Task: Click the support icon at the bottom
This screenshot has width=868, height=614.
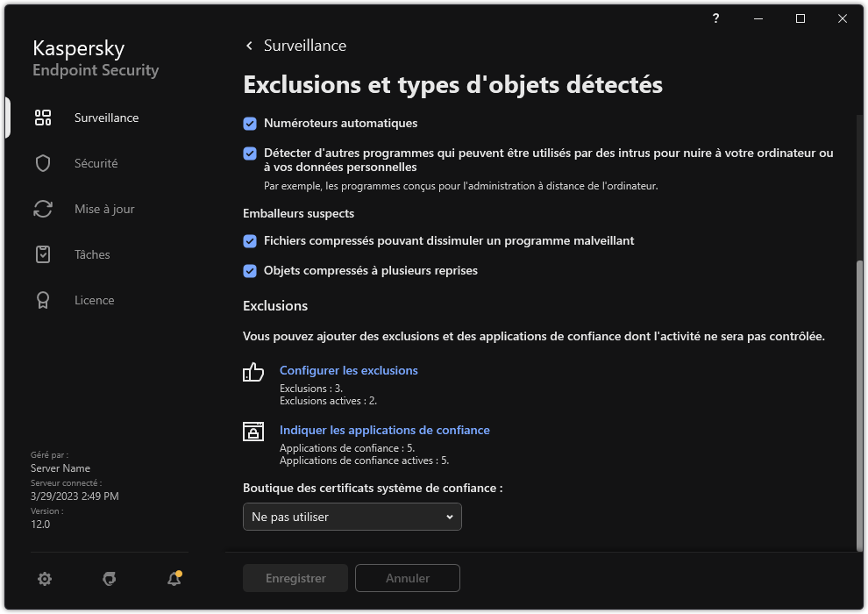Action: click(x=109, y=579)
